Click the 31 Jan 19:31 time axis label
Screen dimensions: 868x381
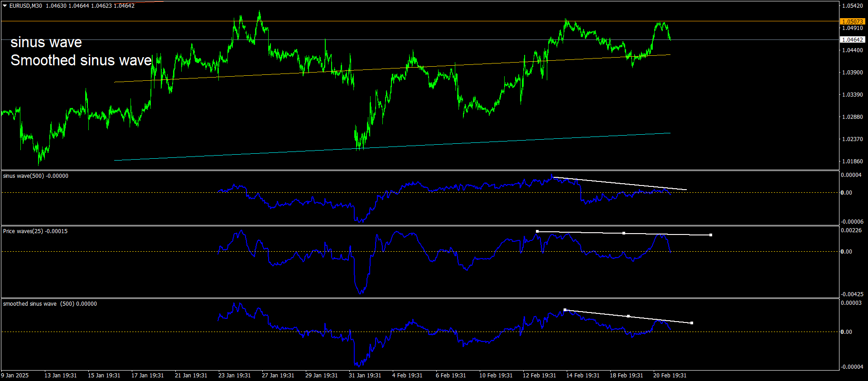(365, 376)
